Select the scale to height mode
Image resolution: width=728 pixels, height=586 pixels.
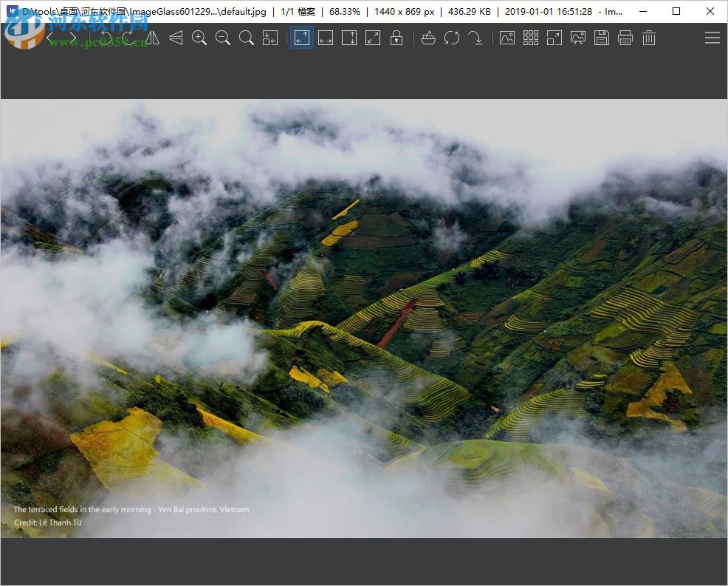(x=349, y=38)
